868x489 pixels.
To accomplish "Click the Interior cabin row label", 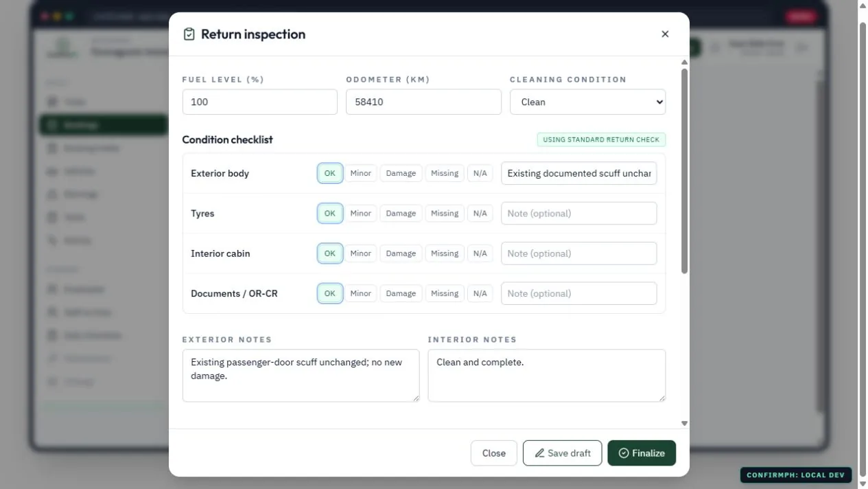I will (x=220, y=253).
